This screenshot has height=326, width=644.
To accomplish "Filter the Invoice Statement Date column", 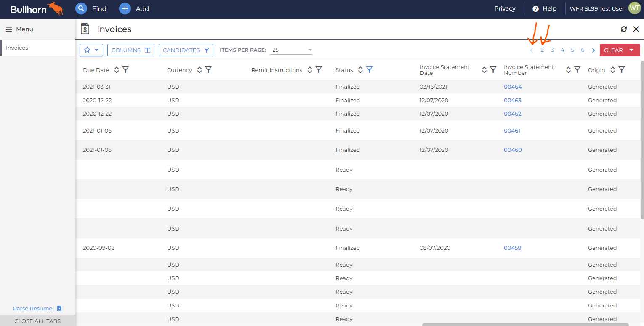I will tap(493, 70).
